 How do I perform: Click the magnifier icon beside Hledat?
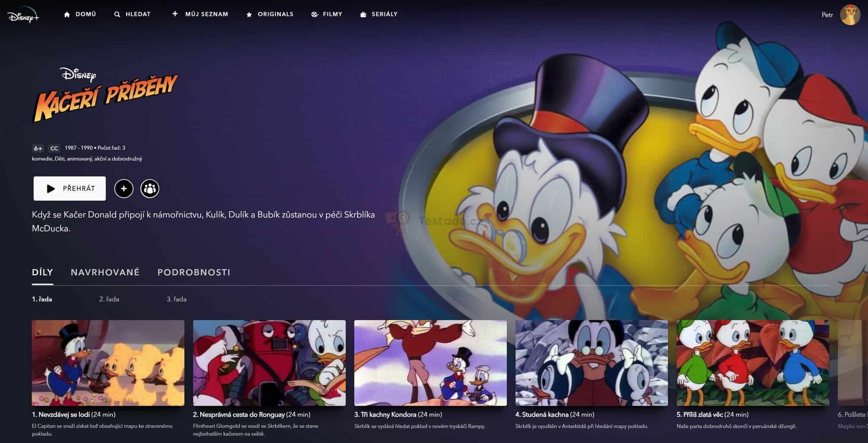(x=117, y=14)
